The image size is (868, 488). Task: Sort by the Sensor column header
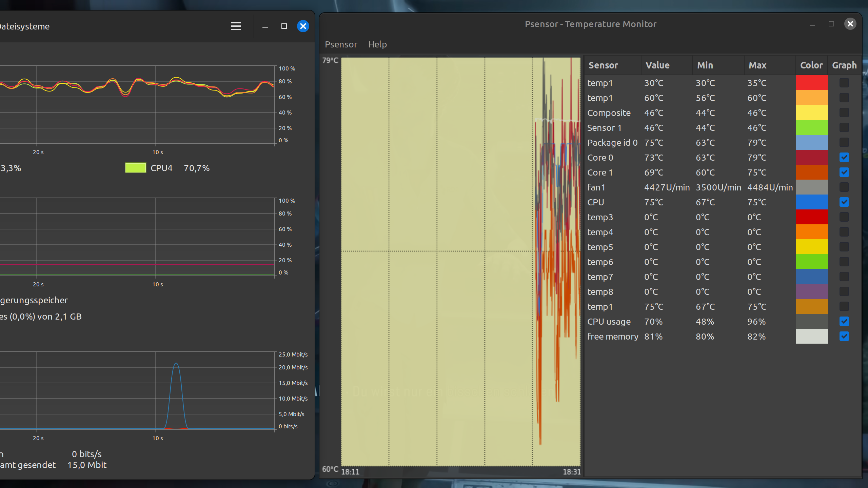pos(603,65)
